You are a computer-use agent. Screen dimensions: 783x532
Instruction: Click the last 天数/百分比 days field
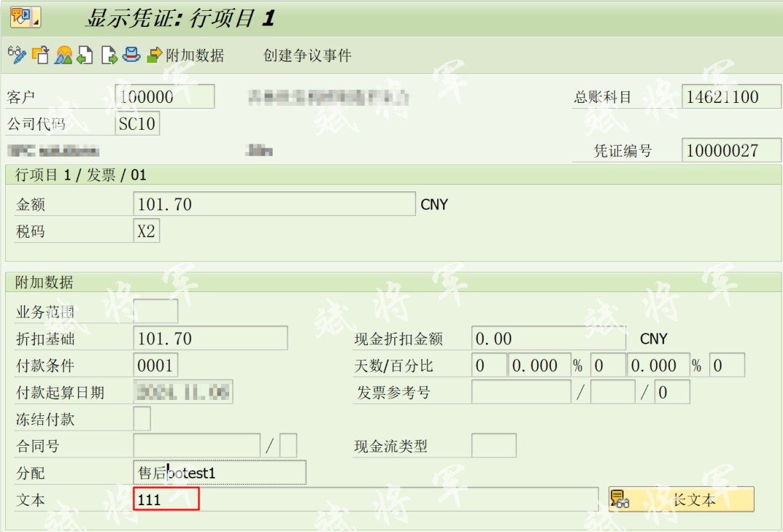pos(727,365)
